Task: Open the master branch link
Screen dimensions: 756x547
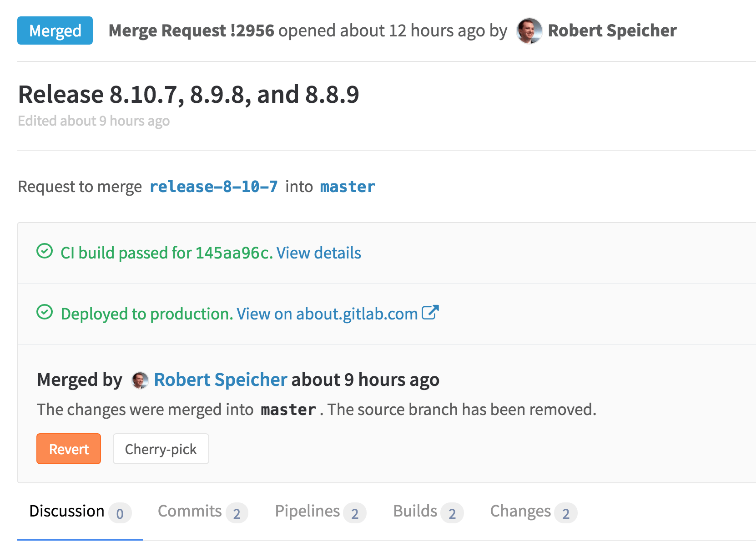Action: [x=347, y=186]
